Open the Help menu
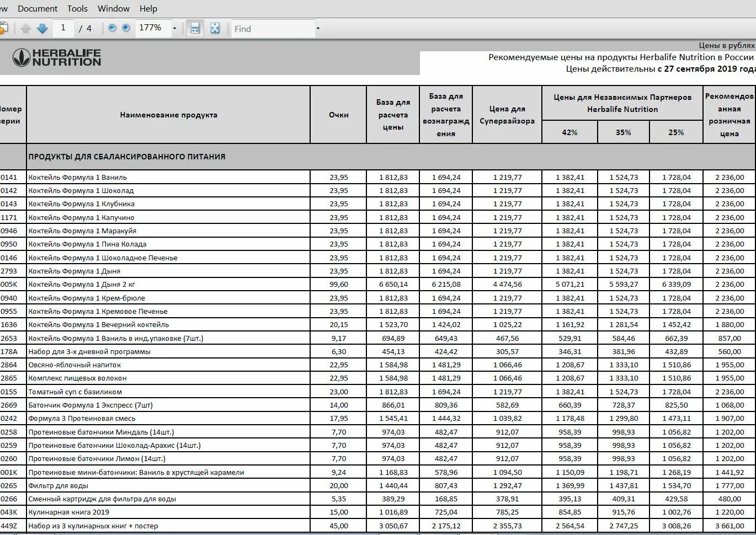Image resolution: width=756 pixels, height=535 pixels. pos(148,8)
